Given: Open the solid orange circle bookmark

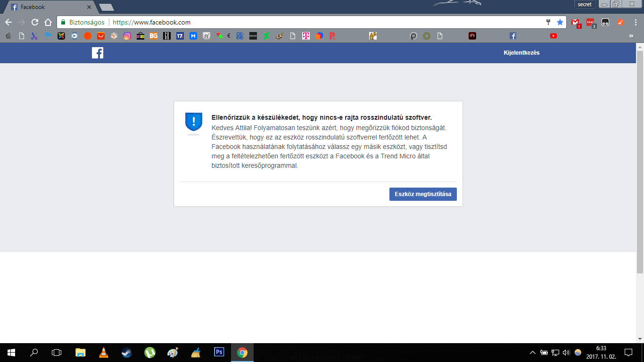Looking at the screenshot, I should (x=87, y=36).
